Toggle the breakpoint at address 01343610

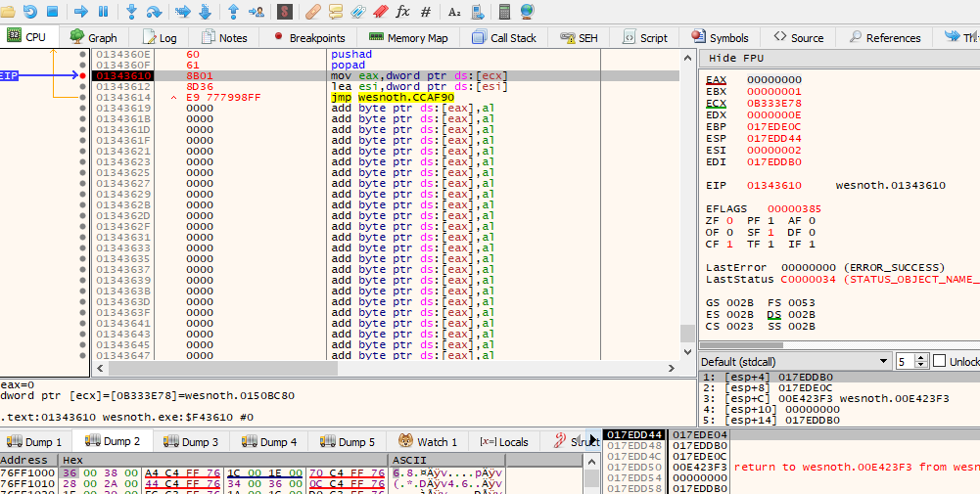click(82, 76)
